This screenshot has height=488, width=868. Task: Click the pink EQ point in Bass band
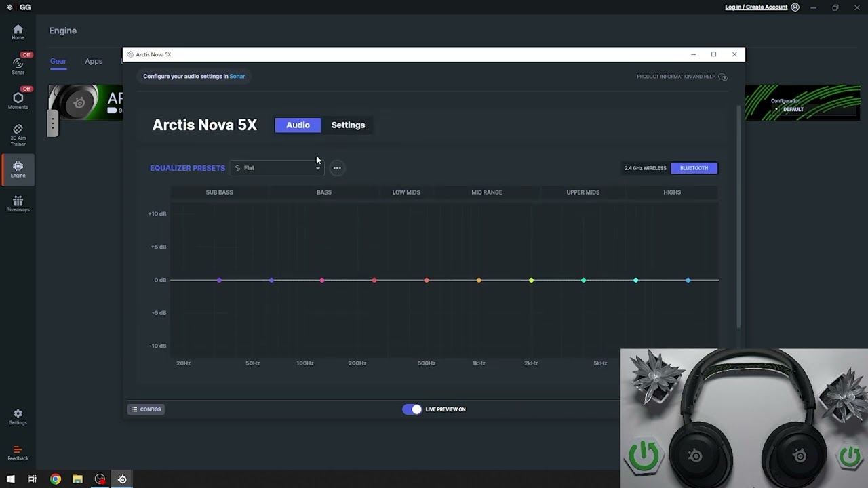(x=322, y=280)
